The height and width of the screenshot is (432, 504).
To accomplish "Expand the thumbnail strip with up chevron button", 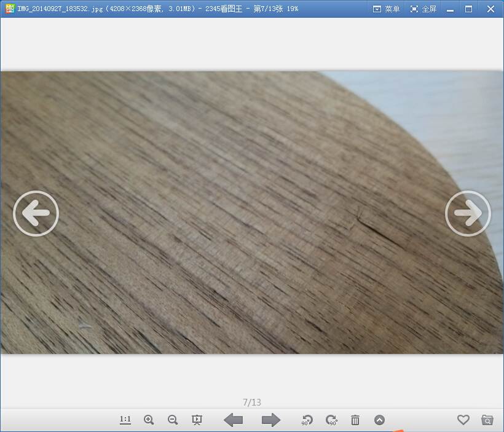I will (x=379, y=420).
